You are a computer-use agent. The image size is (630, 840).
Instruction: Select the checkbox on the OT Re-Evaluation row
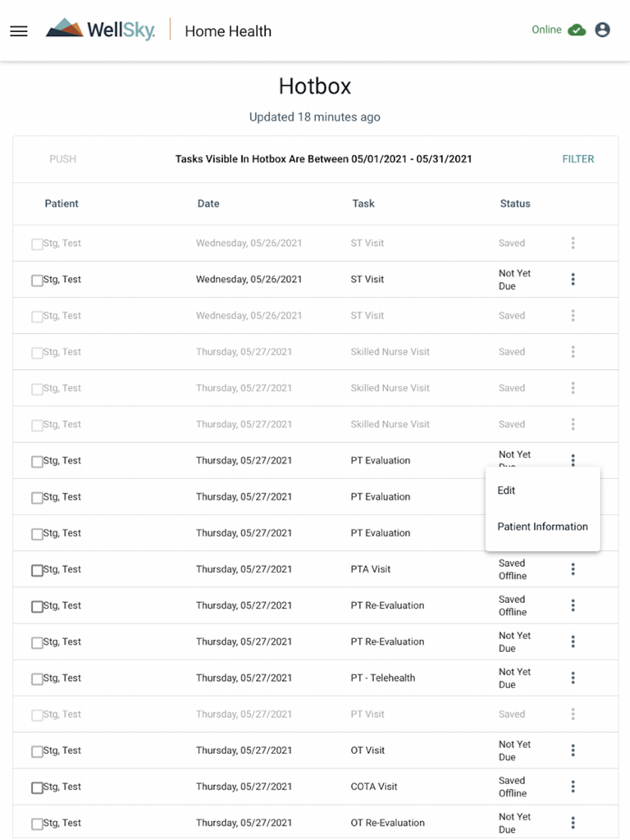(x=36, y=822)
